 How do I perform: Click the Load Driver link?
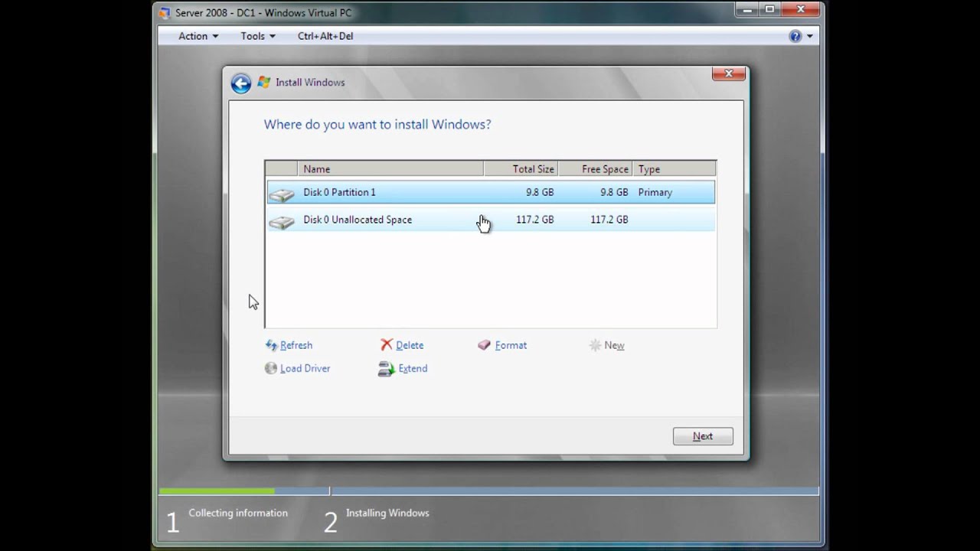coord(305,368)
